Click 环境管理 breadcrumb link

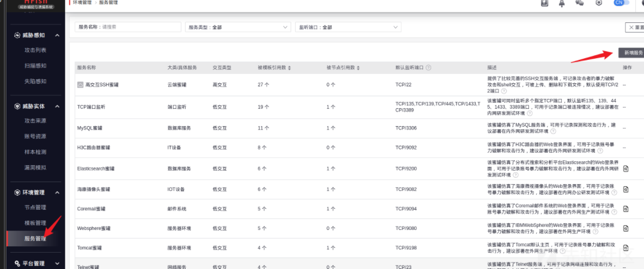tap(82, 3)
